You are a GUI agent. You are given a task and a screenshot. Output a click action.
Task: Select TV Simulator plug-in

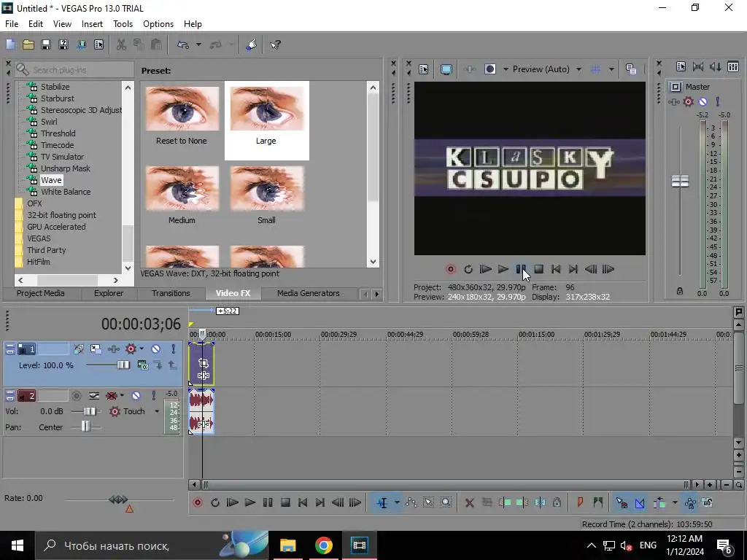[x=62, y=157]
